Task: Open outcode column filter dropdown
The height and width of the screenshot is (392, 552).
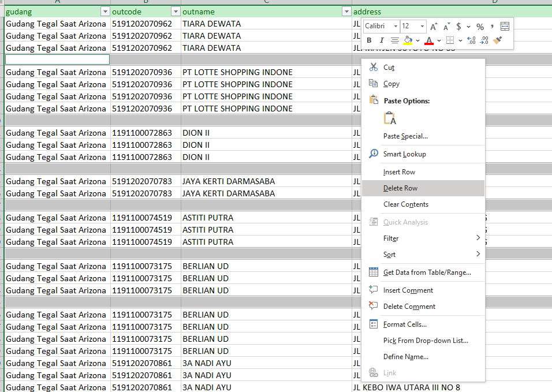Action: pyautogui.click(x=176, y=12)
